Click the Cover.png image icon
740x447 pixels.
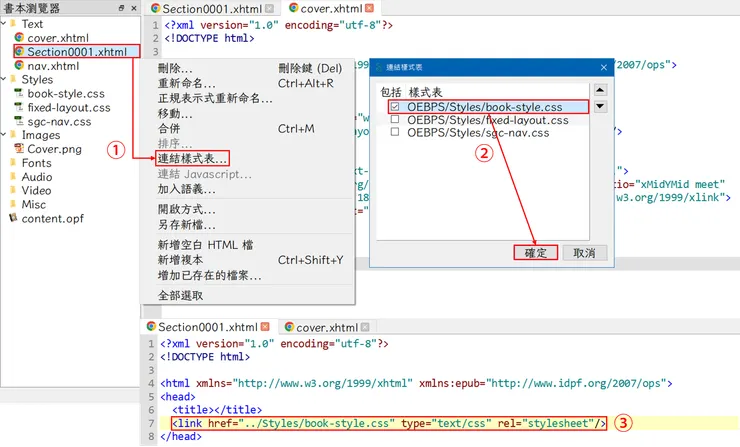tap(19, 149)
